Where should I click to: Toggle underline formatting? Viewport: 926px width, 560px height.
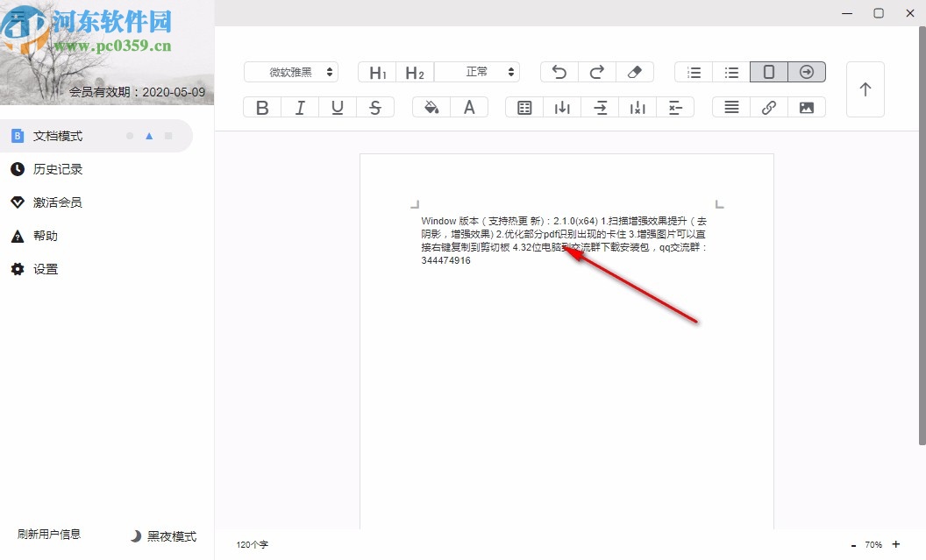click(x=338, y=108)
